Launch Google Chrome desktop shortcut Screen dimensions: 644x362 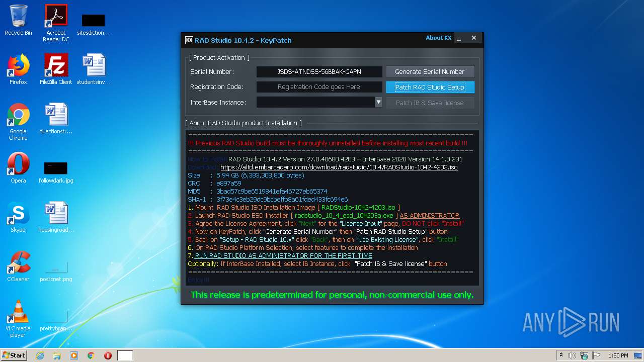tap(18, 122)
